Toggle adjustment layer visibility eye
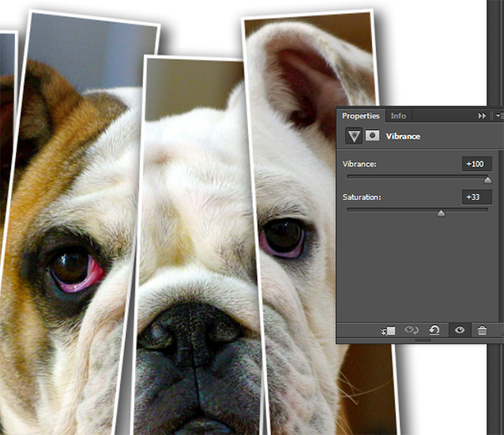 (459, 331)
